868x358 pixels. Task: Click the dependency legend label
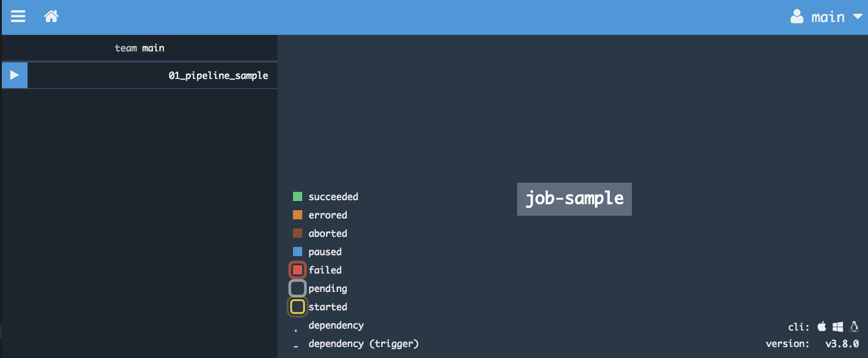(336, 325)
